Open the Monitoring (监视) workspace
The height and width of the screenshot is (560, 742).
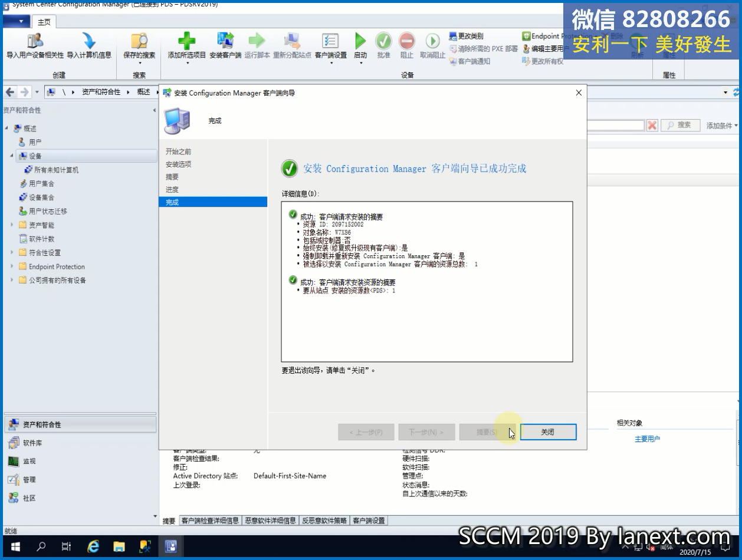pos(80,461)
